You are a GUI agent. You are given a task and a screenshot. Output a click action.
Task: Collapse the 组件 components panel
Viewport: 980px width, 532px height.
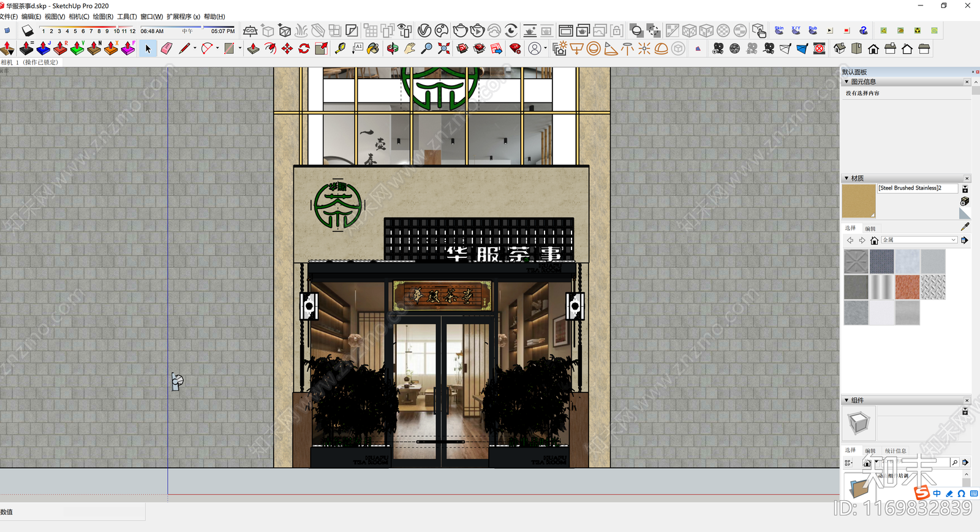846,400
